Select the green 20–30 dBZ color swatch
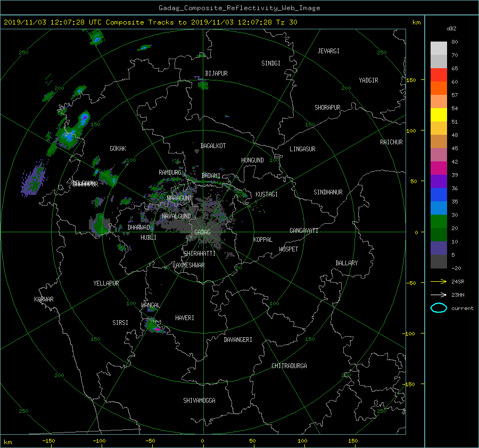This screenshot has height=448, width=479. click(439, 221)
